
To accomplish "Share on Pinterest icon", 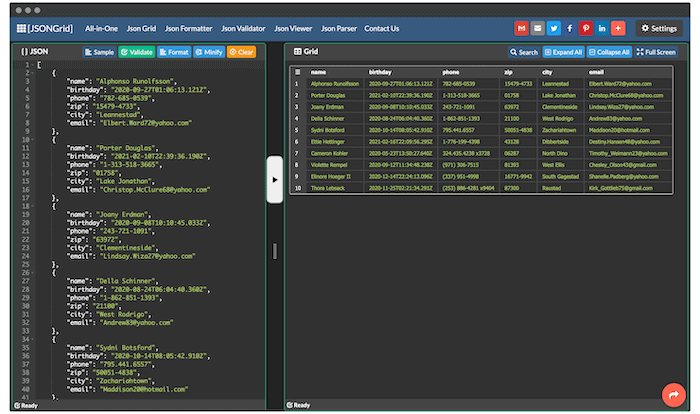I will tap(586, 28).
